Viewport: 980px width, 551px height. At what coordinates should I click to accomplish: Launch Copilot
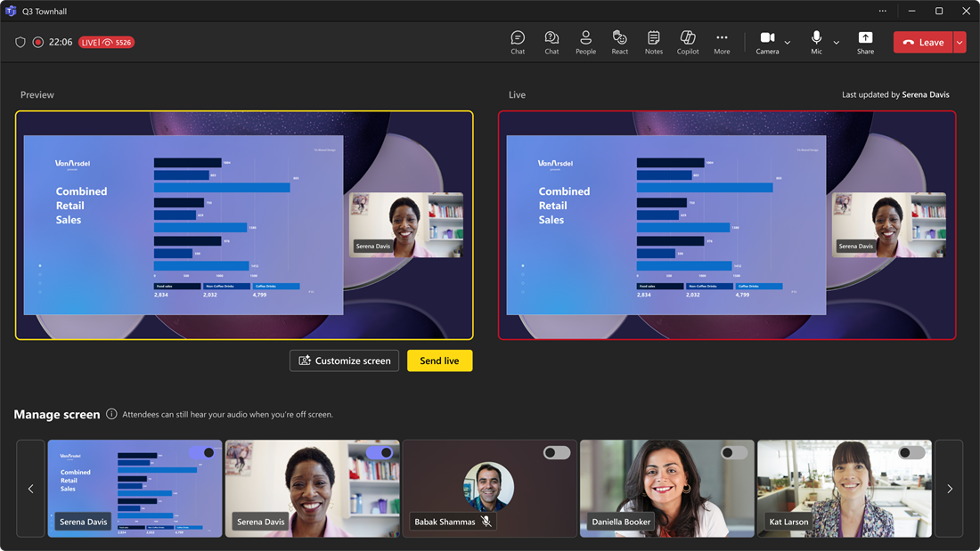pos(688,43)
